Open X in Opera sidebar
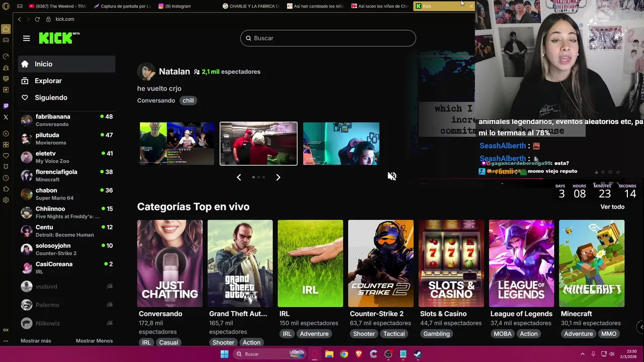Image resolution: width=644 pixels, height=362 pixels. pos(6,117)
